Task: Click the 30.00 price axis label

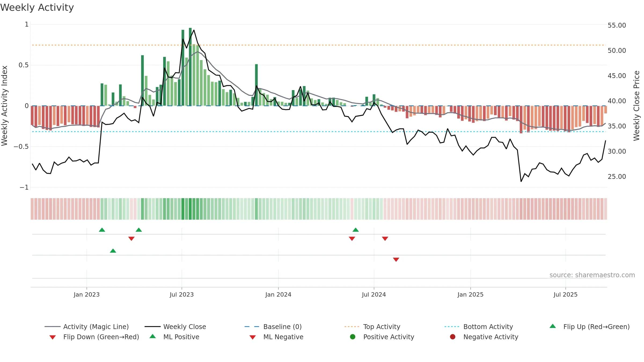Action: pos(617,152)
